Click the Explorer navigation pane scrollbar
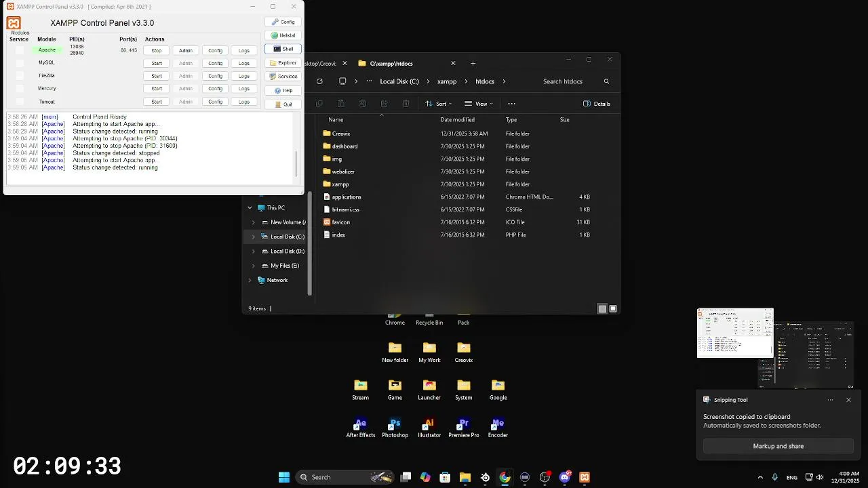The height and width of the screenshot is (488, 868). (310, 244)
